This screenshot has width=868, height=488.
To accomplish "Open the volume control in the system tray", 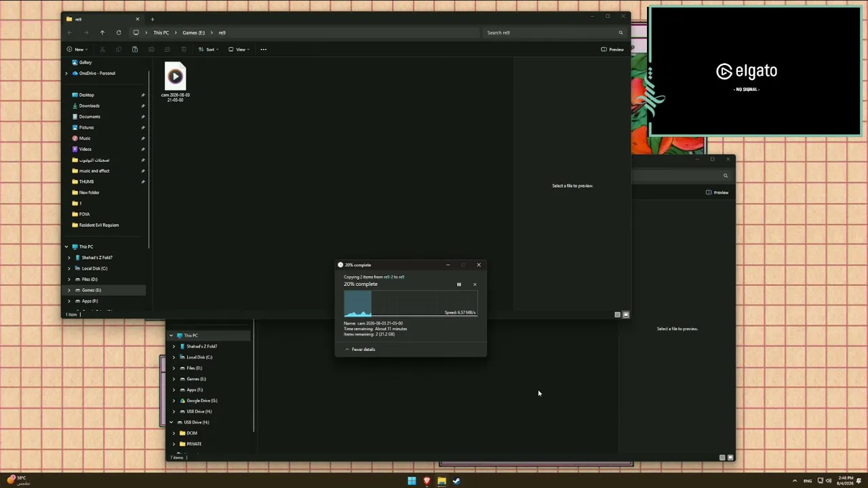I will [x=829, y=481].
